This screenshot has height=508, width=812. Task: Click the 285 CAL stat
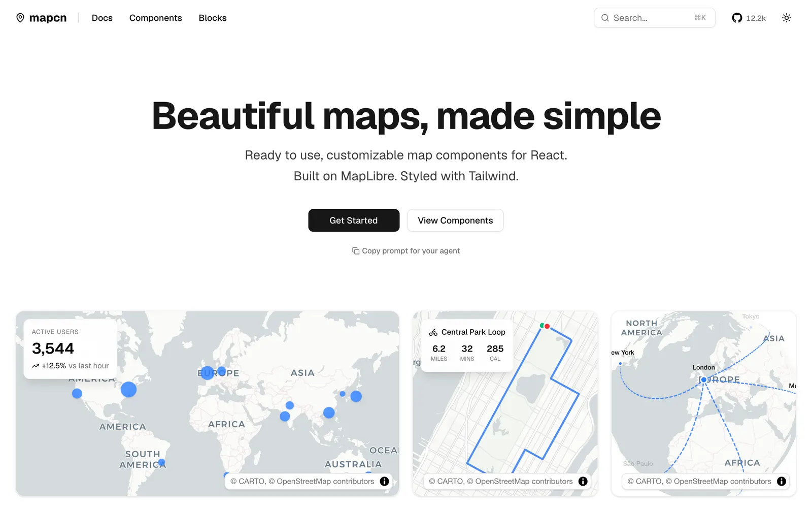click(495, 353)
